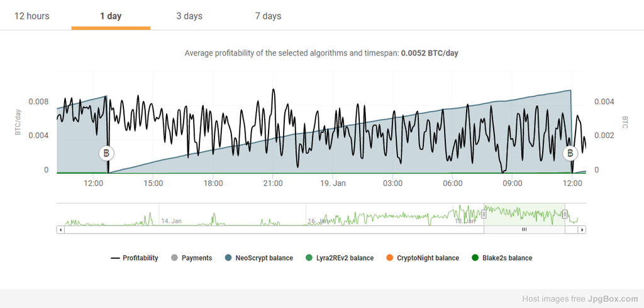Click the navigator scroll left arrow
This screenshot has height=308, width=644.
point(60,230)
